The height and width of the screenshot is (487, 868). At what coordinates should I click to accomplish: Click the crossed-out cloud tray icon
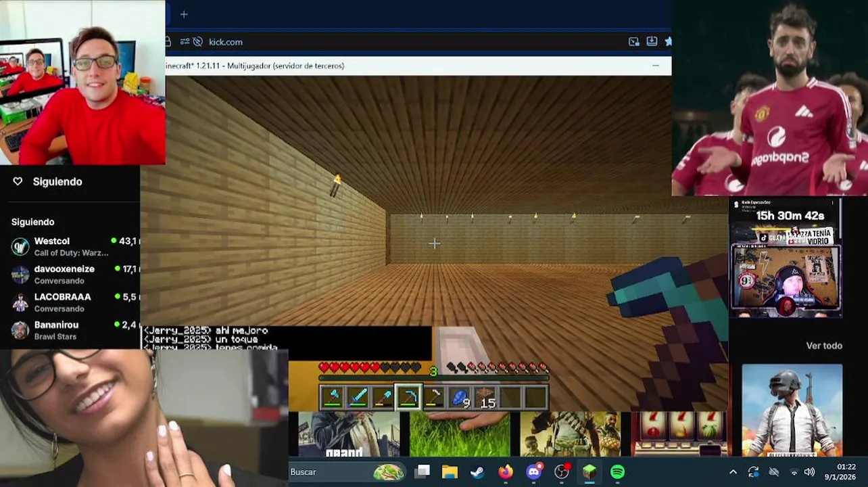(774, 472)
